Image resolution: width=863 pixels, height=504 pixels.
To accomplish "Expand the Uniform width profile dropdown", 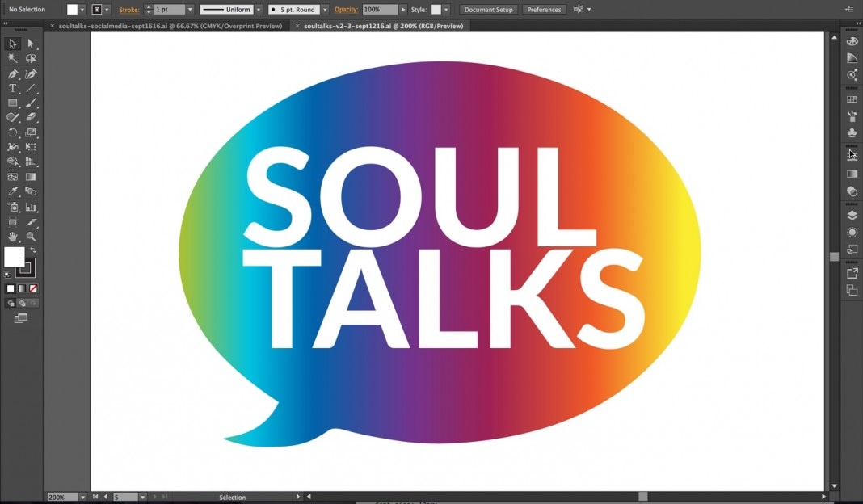I will tap(257, 10).
